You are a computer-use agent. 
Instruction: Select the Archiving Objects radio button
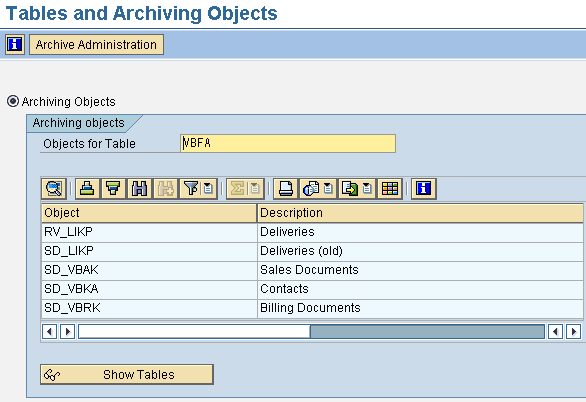pos(13,101)
